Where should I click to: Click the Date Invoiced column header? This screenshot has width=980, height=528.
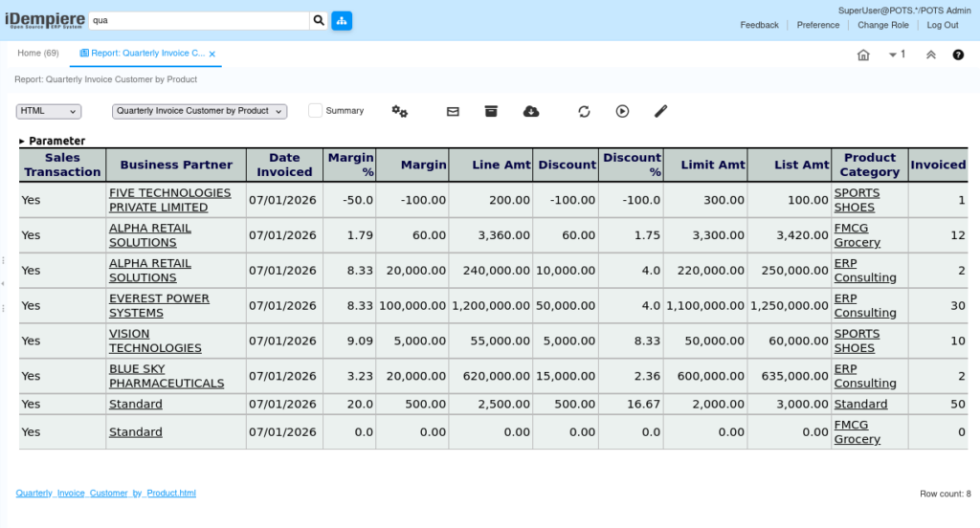pos(284,165)
